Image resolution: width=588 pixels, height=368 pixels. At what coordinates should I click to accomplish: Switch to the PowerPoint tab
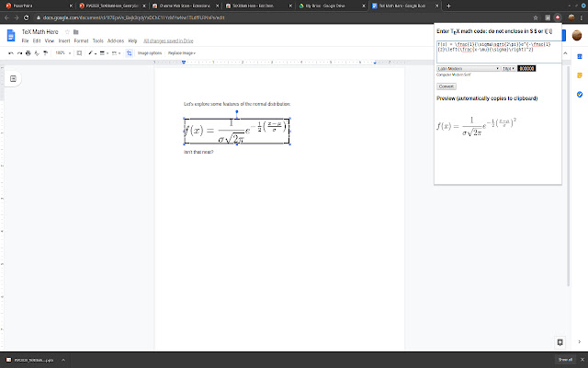point(39,6)
